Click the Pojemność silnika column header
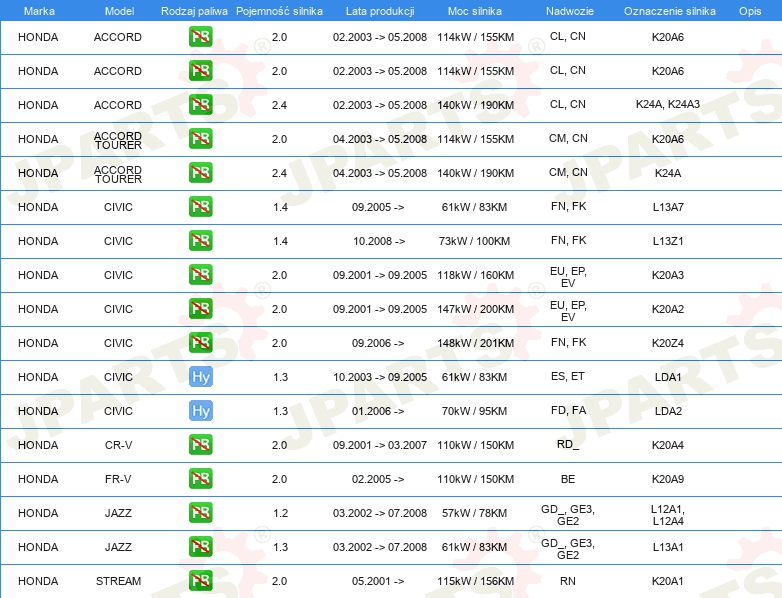This screenshot has height=598, width=782. [x=279, y=11]
